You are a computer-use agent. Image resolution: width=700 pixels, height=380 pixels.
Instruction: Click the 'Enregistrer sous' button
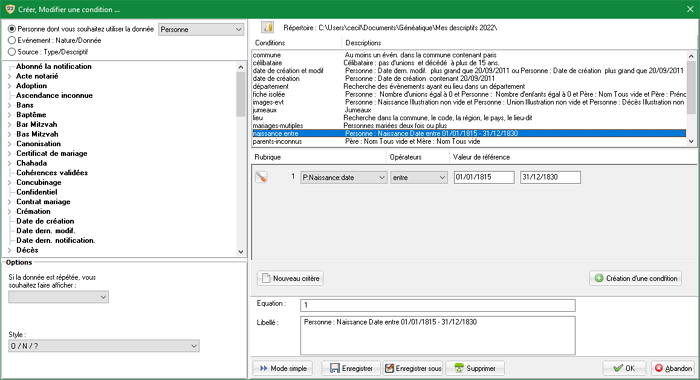pos(413,368)
